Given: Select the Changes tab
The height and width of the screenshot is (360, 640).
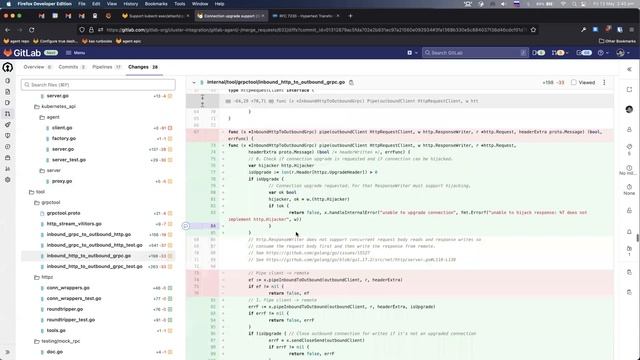Looking at the screenshot, I should coord(144,67).
